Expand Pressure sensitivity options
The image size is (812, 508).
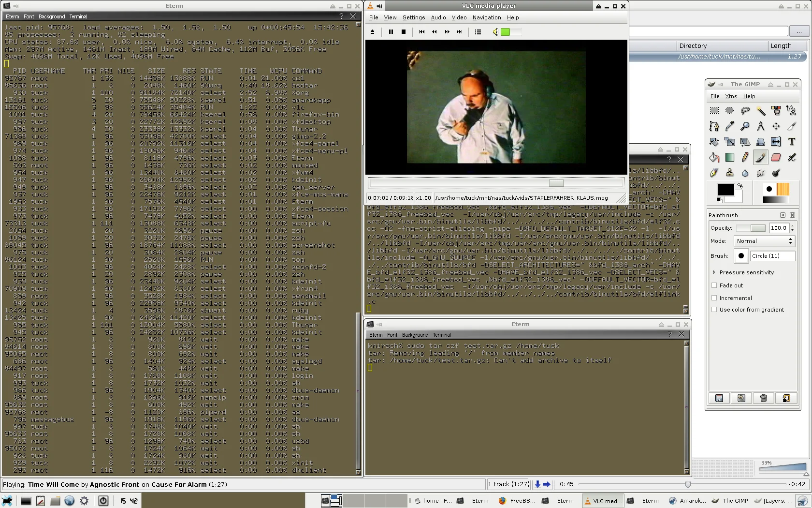(x=714, y=272)
